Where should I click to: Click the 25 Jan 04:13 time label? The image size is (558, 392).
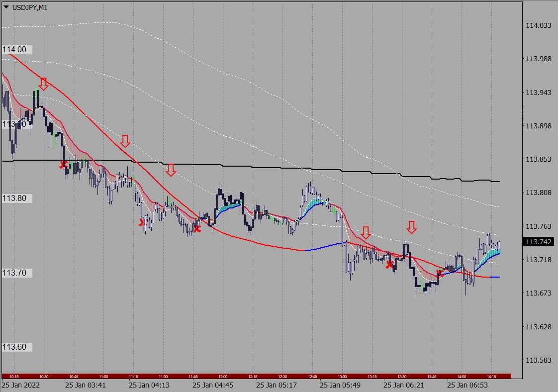[x=149, y=385]
